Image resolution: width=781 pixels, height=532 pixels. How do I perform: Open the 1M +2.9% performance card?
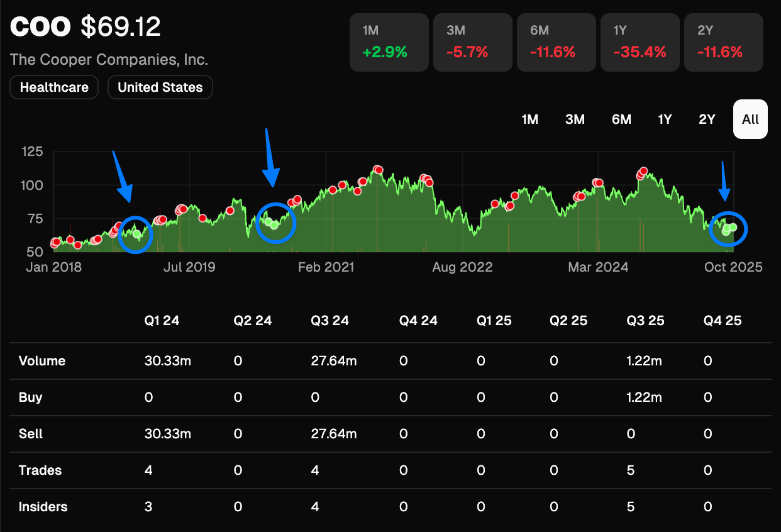pos(389,42)
